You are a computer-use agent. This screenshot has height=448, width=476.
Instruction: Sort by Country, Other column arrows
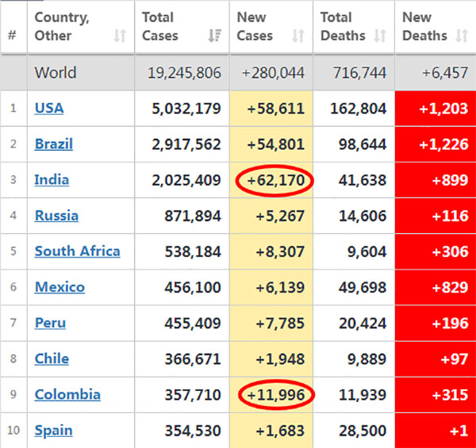(120, 36)
